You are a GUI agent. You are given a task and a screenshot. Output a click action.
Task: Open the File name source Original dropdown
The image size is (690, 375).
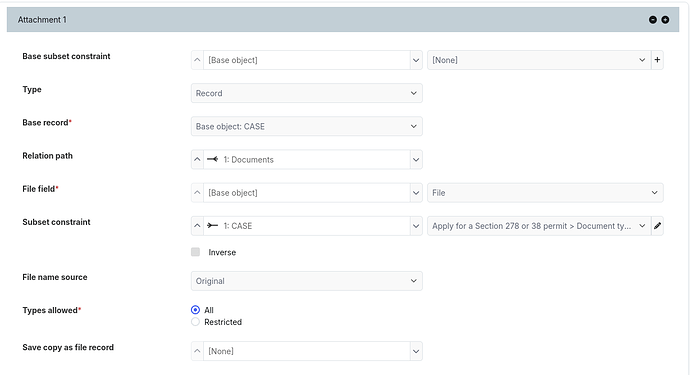click(307, 281)
